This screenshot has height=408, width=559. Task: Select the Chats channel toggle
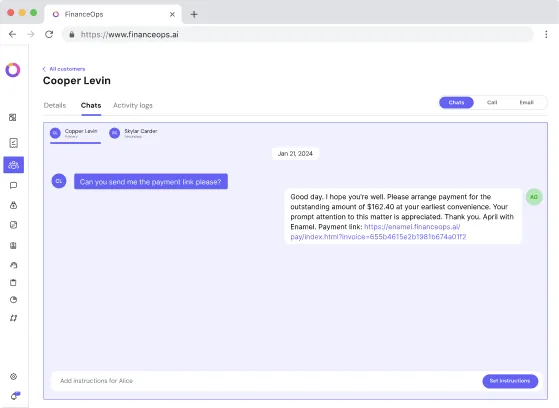click(x=456, y=102)
